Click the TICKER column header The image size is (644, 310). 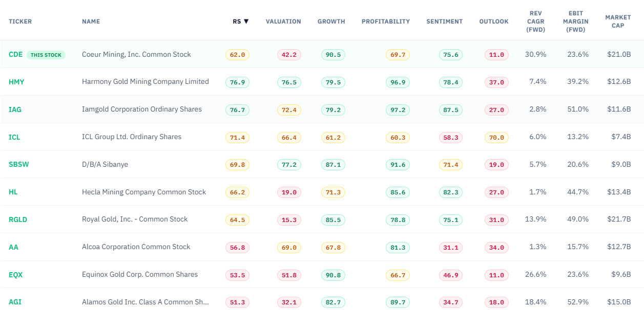pyautogui.click(x=20, y=21)
